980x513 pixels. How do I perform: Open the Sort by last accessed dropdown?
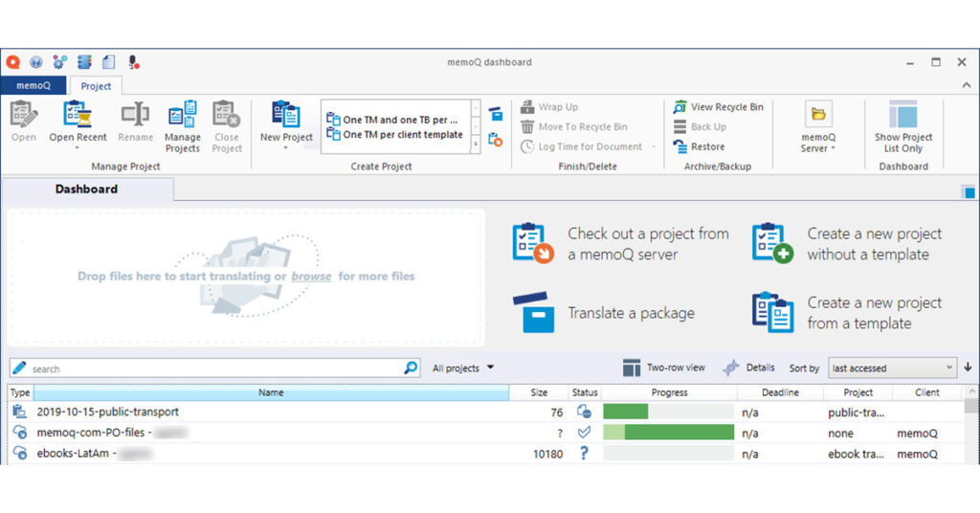[892, 368]
